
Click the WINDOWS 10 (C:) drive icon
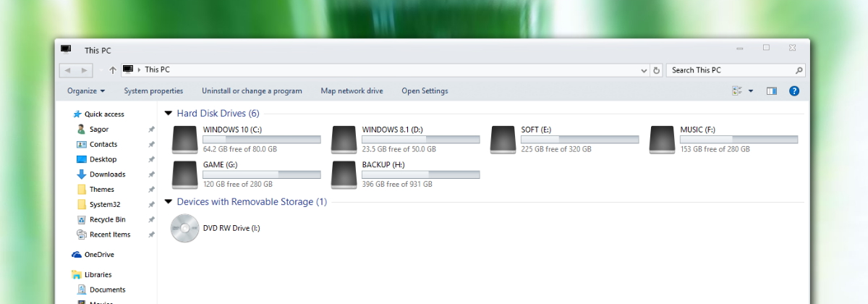184,140
